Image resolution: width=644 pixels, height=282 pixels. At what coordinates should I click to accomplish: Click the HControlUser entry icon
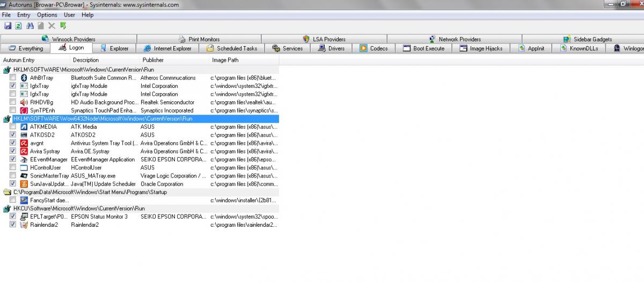(x=24, y=168)
